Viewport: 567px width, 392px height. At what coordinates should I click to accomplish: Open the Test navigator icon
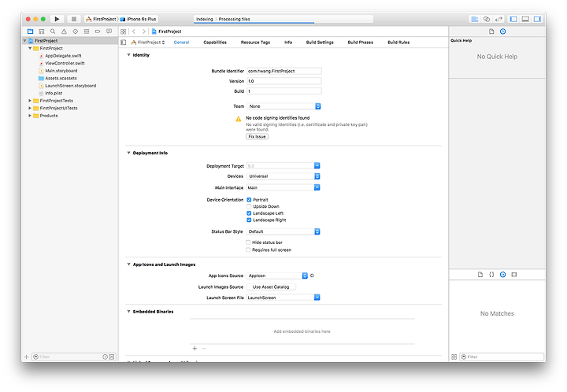pyautogui.click(x=76, y=31)
